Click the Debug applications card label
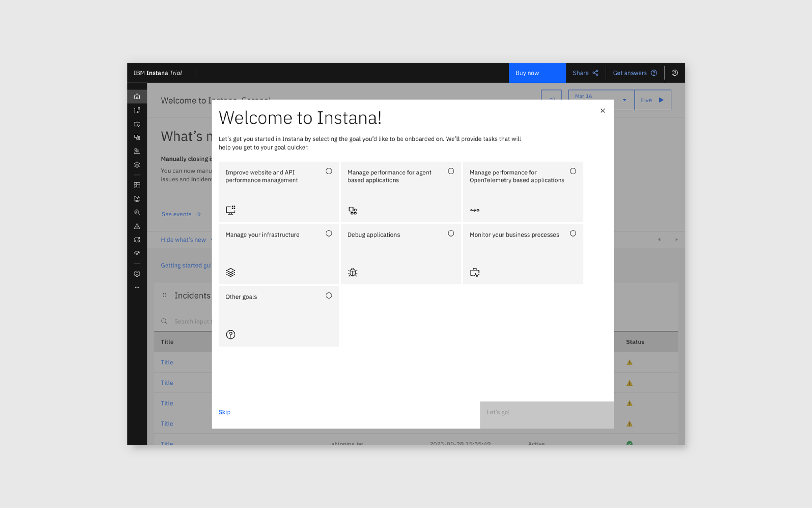The height and width of the screenshot is (508, 812). click(x=374, y=235)
